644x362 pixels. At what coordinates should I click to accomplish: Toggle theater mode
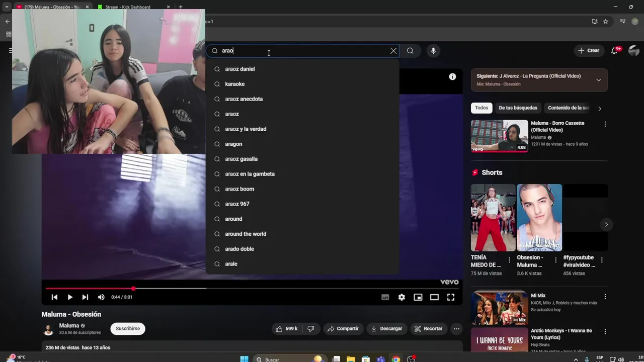coord(434,297)
